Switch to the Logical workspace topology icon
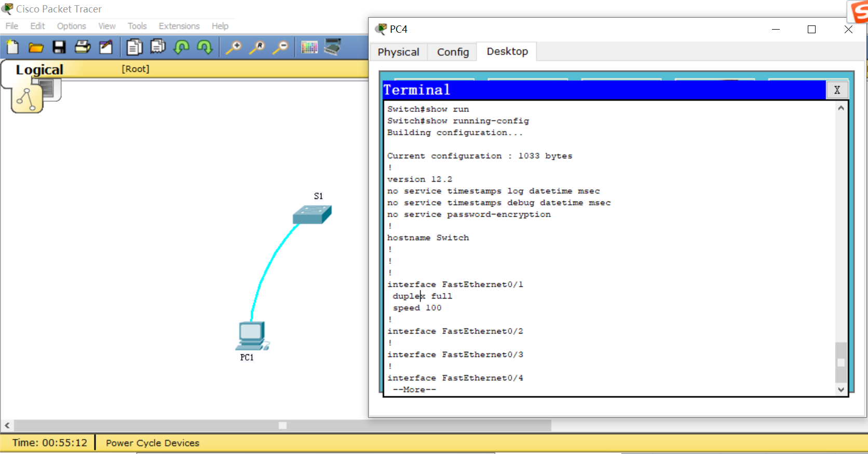Image resolution: width=868 pixels, height=454 pixels. click(27, 99)
